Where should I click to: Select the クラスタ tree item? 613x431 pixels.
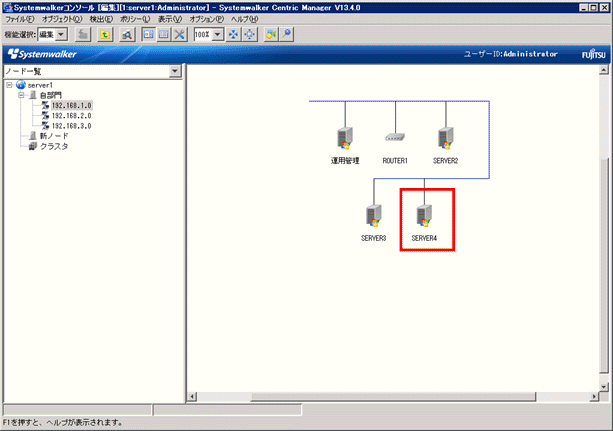54,146
